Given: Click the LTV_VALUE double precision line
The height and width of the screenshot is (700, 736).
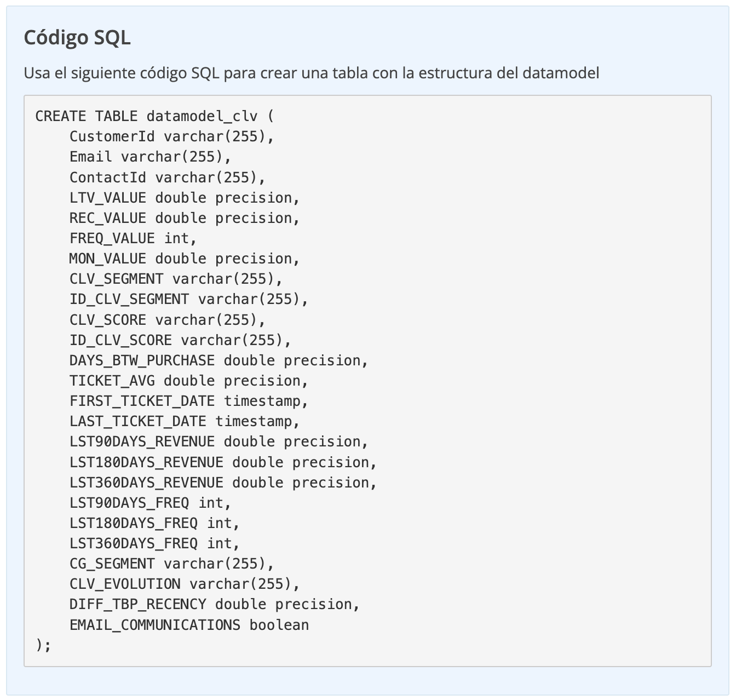Looking at the screenshot, I should tap(185, 198).
